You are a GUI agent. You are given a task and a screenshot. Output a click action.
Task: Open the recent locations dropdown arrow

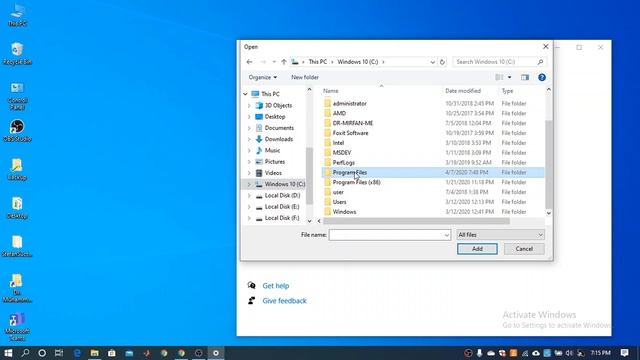pyautogui.click(x=274, y=62)
